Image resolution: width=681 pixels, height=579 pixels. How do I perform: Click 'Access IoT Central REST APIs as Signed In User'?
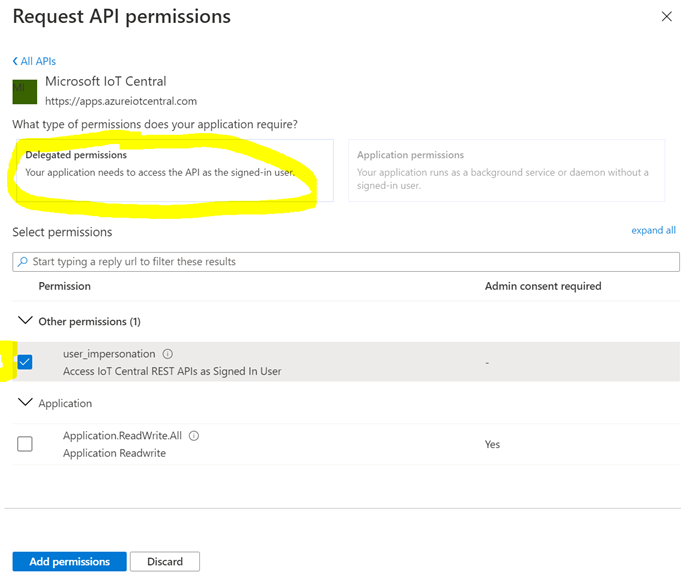tap(172, 371)
